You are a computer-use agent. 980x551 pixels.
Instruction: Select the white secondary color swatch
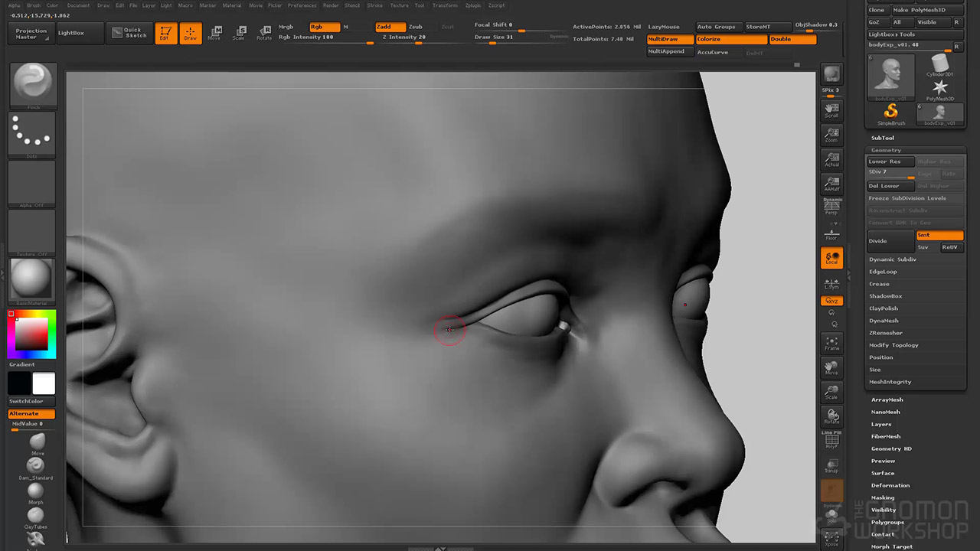[44, 383]
